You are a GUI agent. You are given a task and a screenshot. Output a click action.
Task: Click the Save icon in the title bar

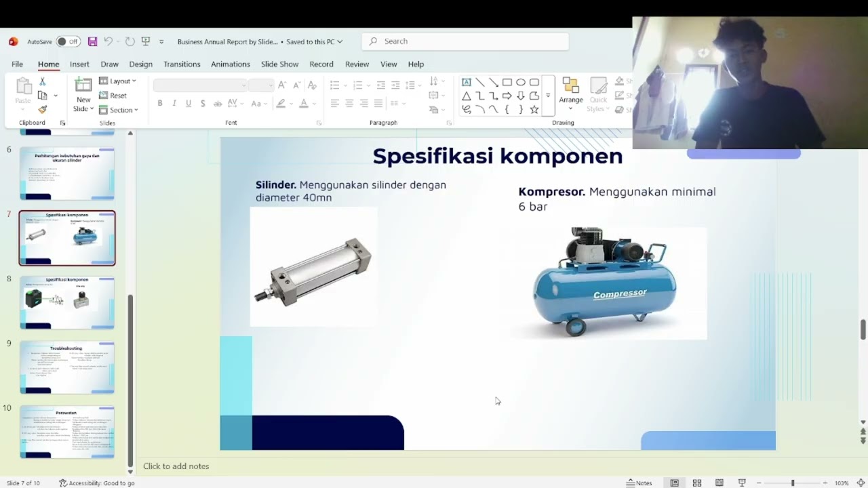coord(93,41)
